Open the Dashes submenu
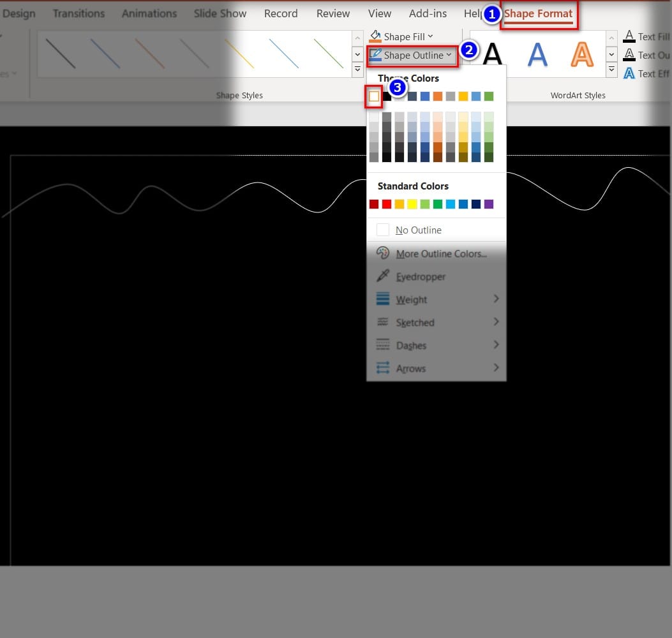Viewport: 672px width, 638px height. click(437, 345)
